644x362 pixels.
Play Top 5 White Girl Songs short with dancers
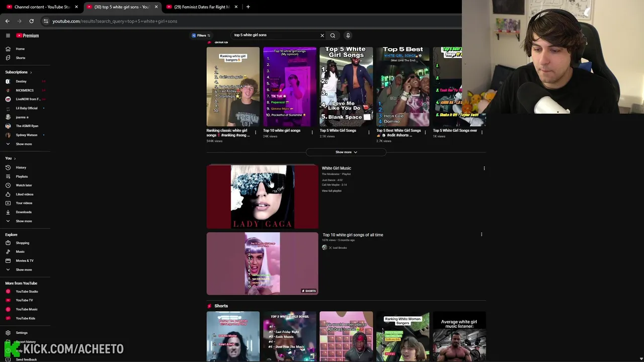tap(346, 86)
